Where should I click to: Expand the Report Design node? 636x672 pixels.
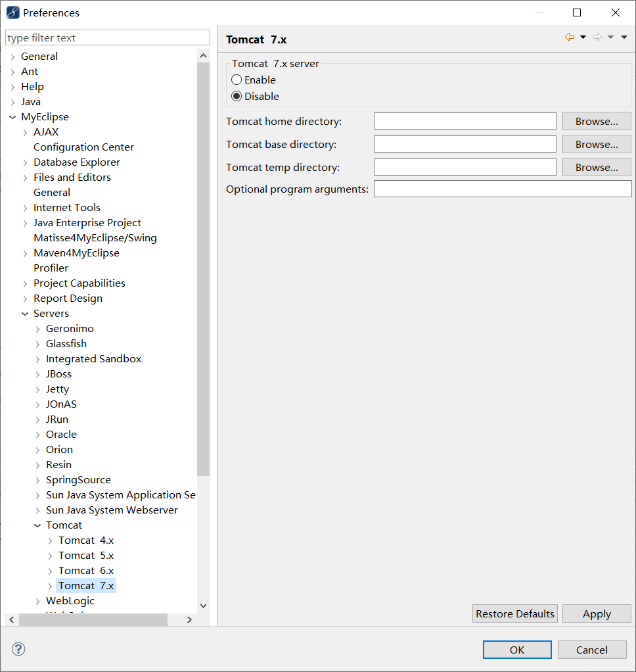coord(25,299)
